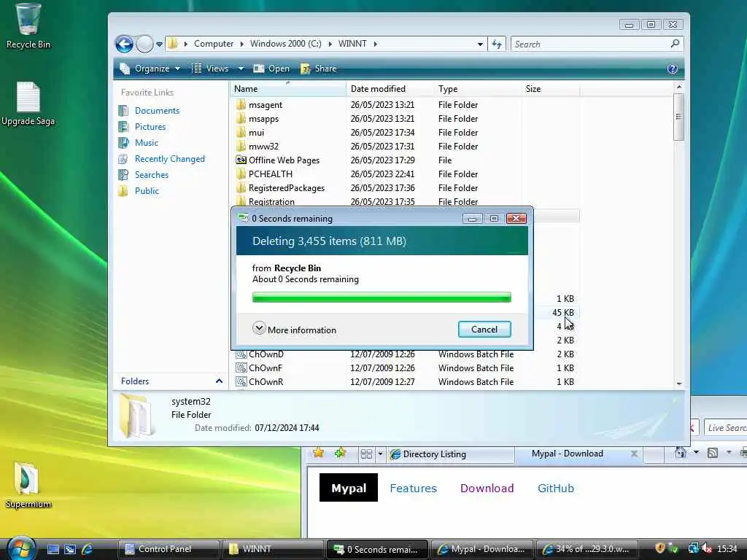Select the msagent folder
The image size is (747, 560).
coord(265,105)
